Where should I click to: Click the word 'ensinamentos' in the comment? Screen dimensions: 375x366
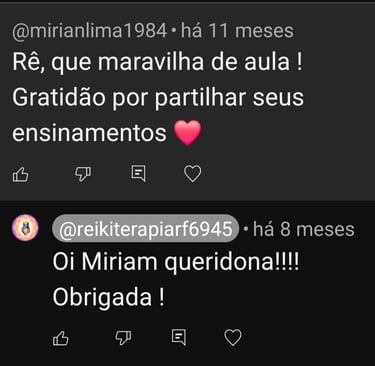(x=89, y=133)
